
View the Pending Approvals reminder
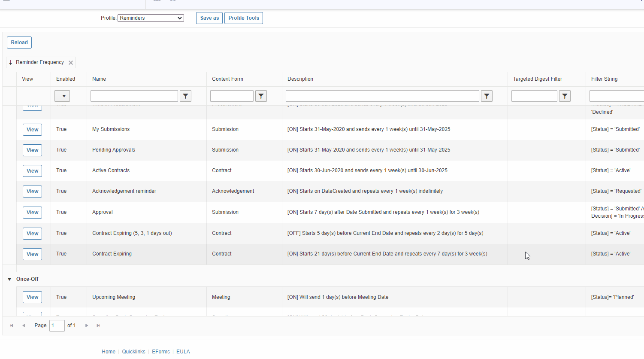pos(32,150)
